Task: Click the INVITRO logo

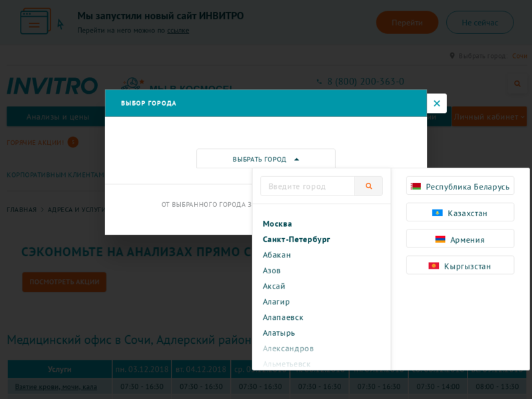Action: click(x=53, y=86)
